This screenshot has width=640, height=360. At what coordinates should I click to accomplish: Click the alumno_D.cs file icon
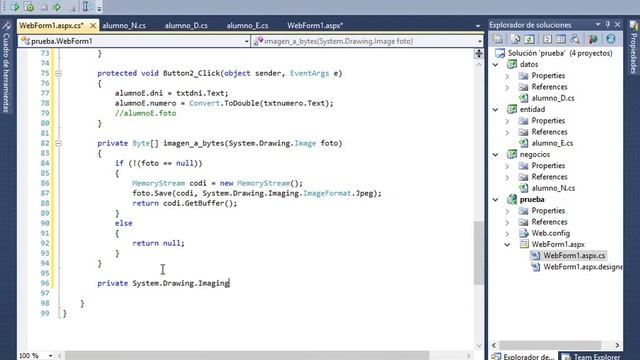tap(523, 98)
